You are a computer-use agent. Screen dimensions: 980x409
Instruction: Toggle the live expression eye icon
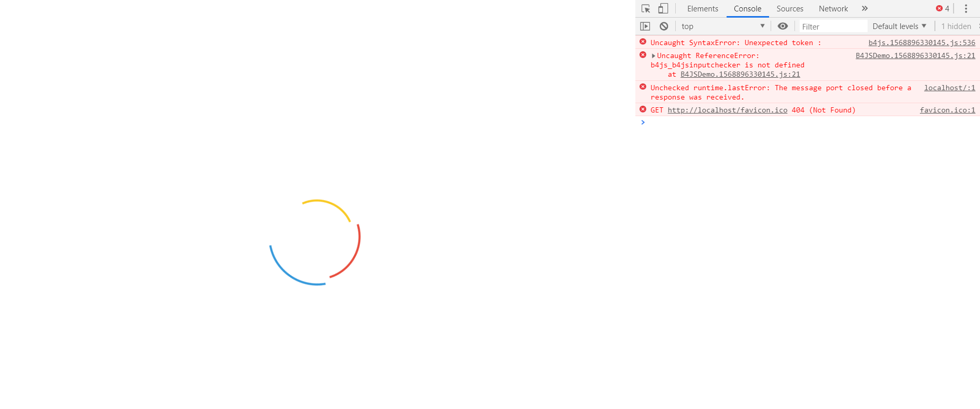pos(783,26)
